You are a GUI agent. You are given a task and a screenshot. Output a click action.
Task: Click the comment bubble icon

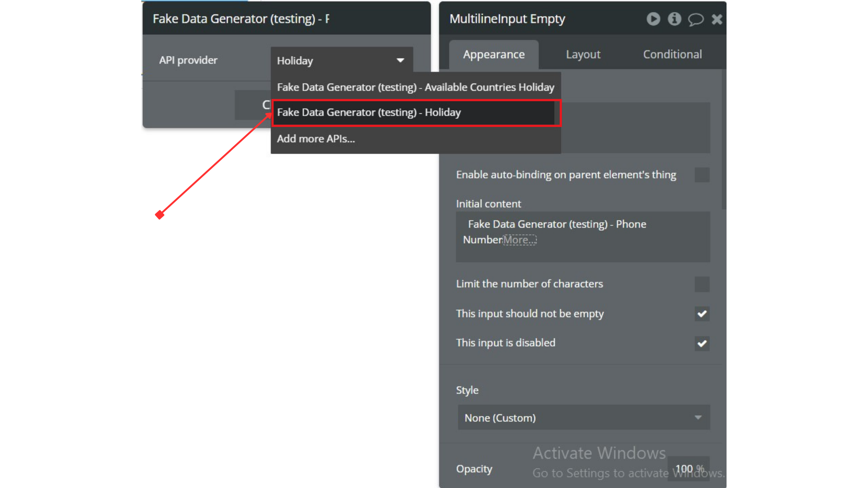tap(695, 19)
